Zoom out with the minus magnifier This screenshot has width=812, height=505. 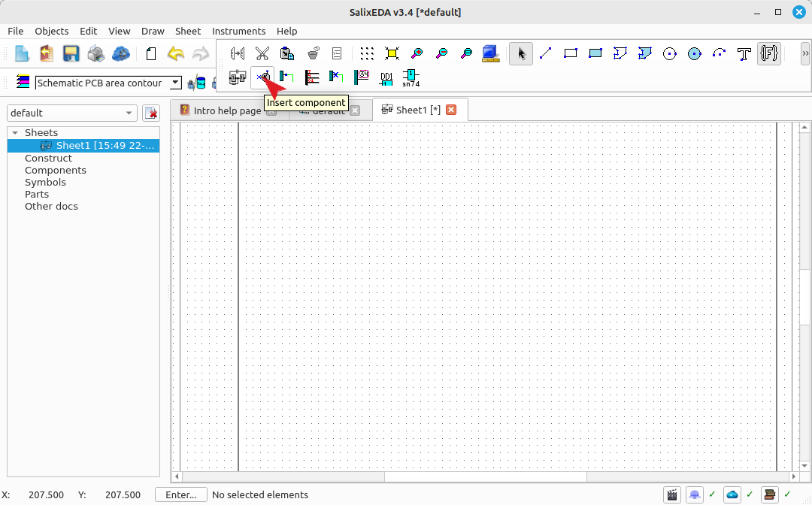[442, 53]
